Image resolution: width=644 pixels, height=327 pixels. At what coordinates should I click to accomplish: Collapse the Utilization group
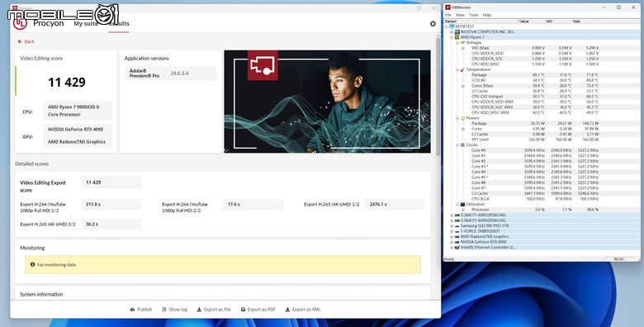[457, 204]
